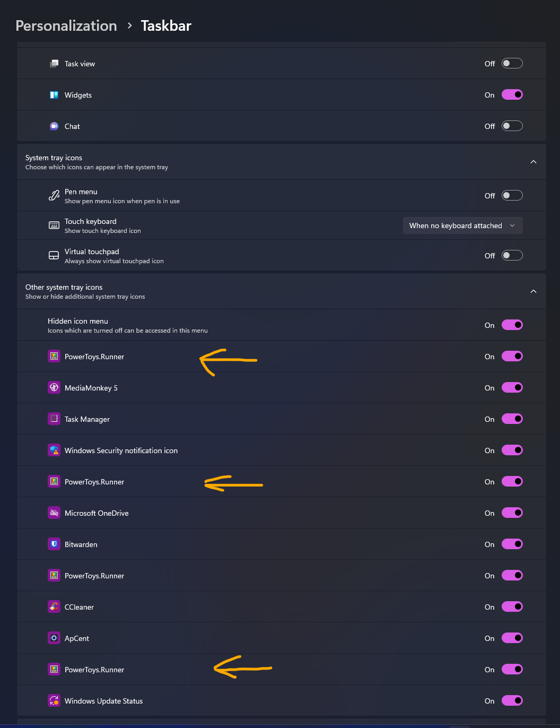Click the ApCent gear icon
The image size is (560, 728).
click(x=54, y=638)
